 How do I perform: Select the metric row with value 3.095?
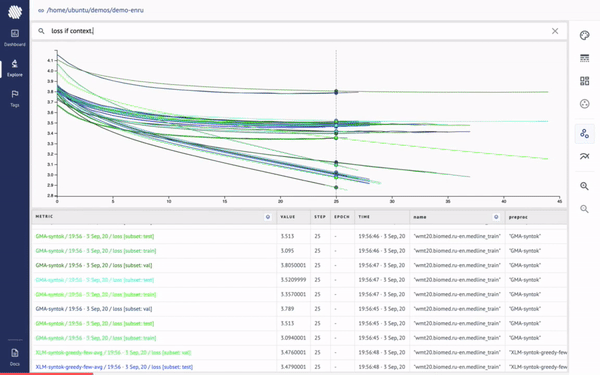point(299,251)
